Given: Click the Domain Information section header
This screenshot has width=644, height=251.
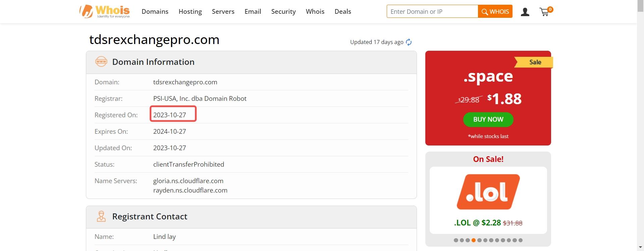Looking at the screenshot, I should [251, 62].
